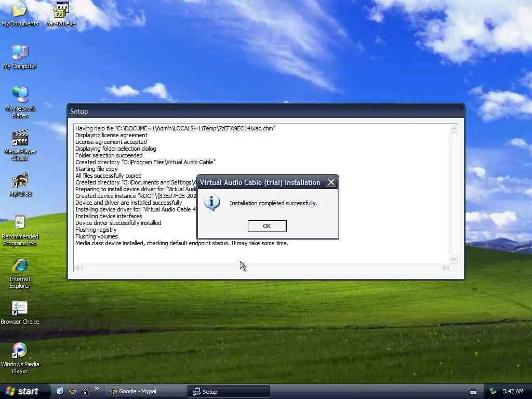The image size is (532, 399).
Task: Launch MyPal from Quick Launch bar
Action: click(73, 391)
